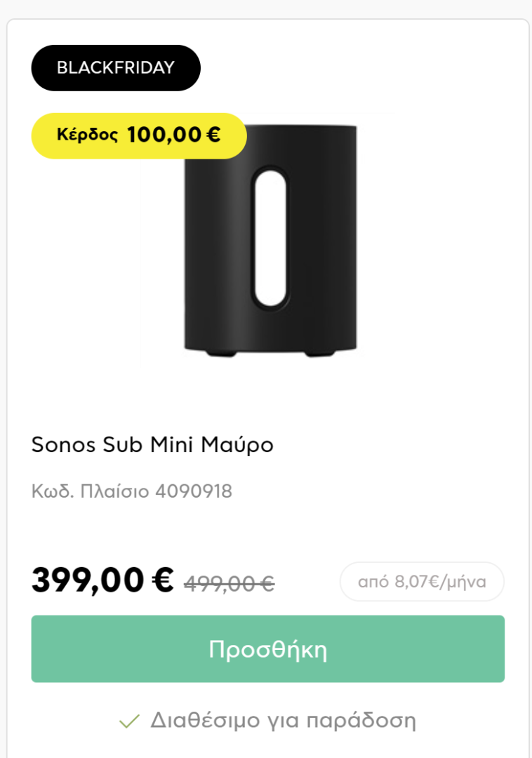
Task: Click the green availability checkmark icon
Action: (130, 722)
